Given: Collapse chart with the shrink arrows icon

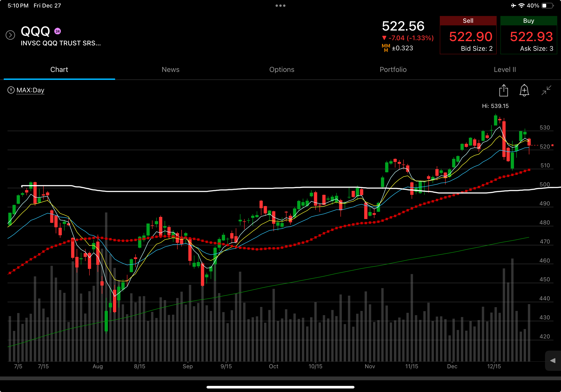Looking at the screenshot, I should tap(546, 90).
